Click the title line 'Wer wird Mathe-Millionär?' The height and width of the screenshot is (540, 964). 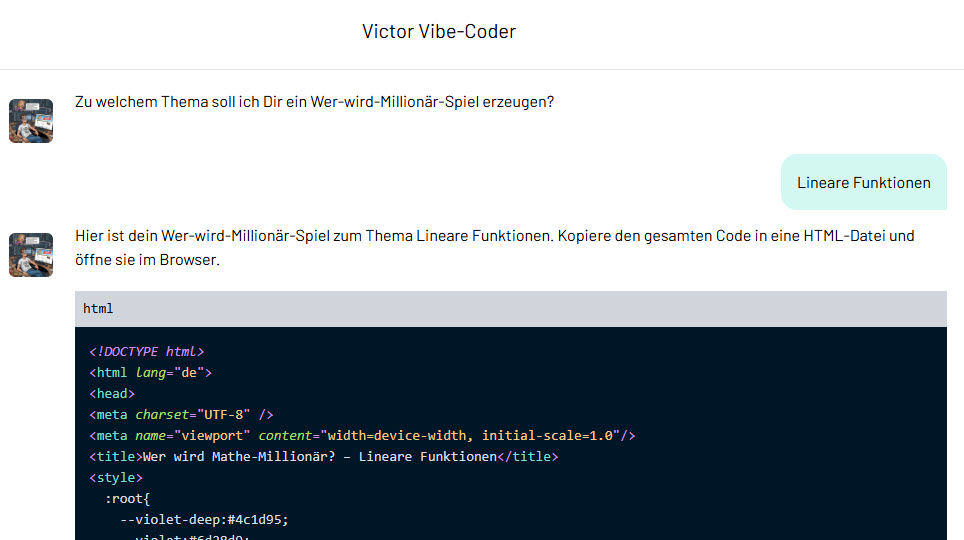tap(323, 456)
